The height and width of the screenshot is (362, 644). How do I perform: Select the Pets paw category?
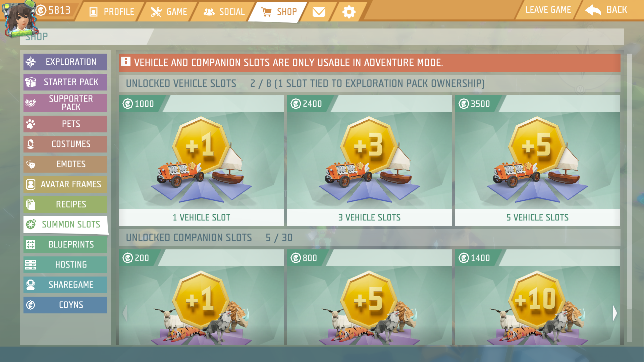pyautogui.click(x=65, y=124)
